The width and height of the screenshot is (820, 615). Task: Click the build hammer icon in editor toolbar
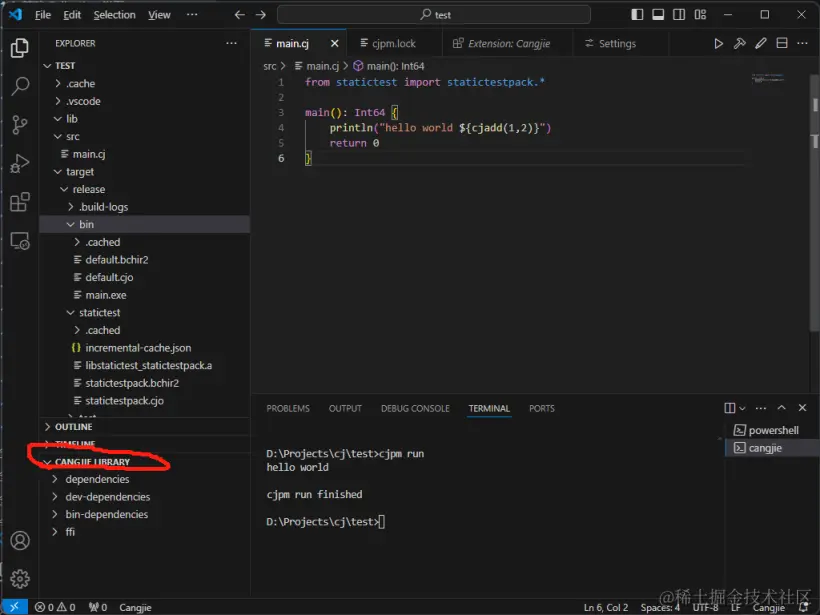739,43
